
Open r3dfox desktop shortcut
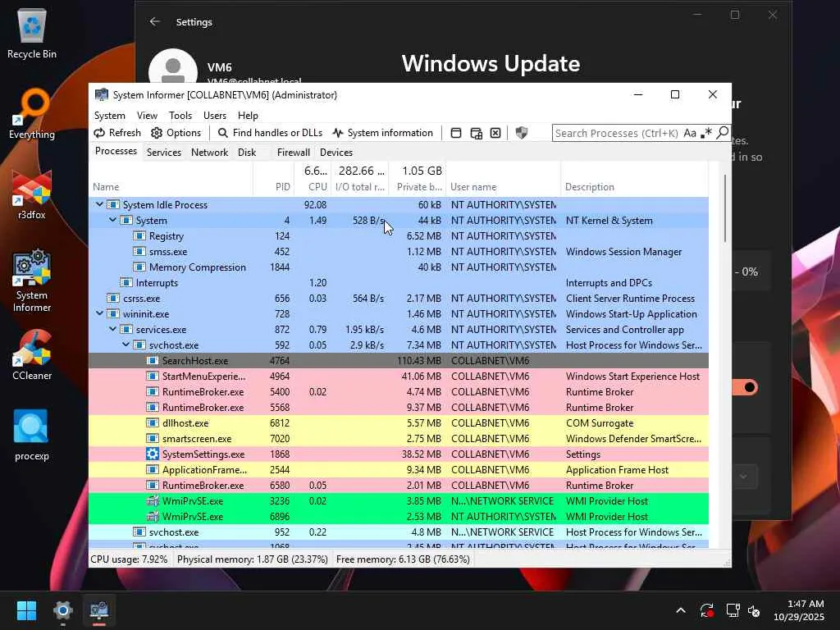(32, 194)
